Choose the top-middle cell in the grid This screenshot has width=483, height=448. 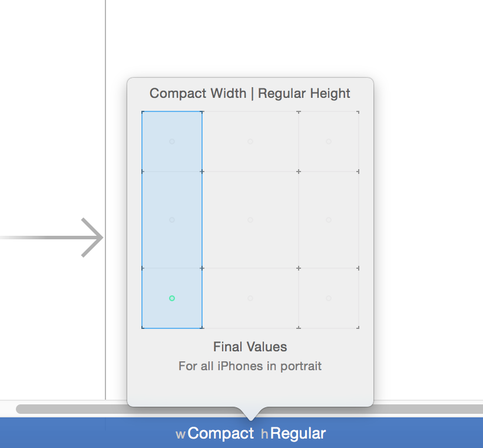pos(250,141)
